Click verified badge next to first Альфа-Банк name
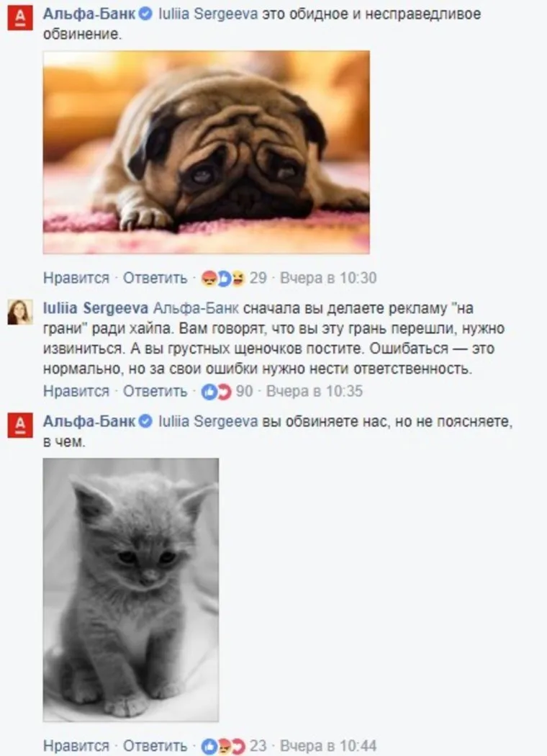547x756 pixels. point(146,14)
